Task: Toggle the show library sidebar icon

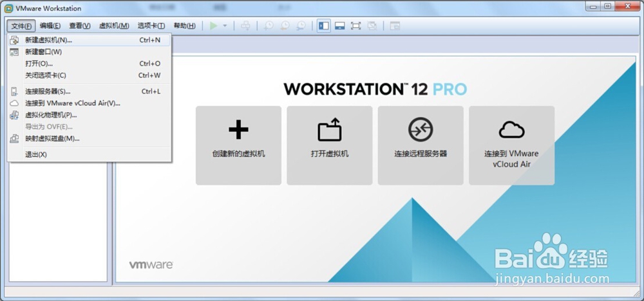Action: 324,26
